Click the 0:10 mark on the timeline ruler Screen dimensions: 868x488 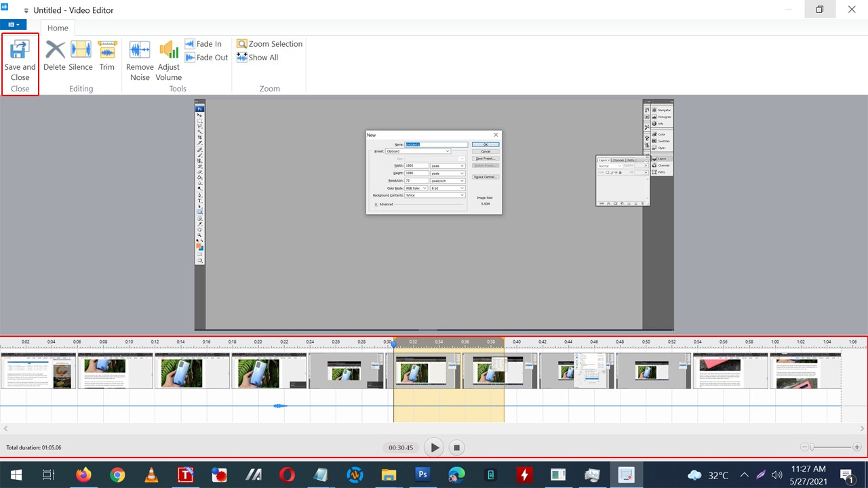tap(129, 342)
